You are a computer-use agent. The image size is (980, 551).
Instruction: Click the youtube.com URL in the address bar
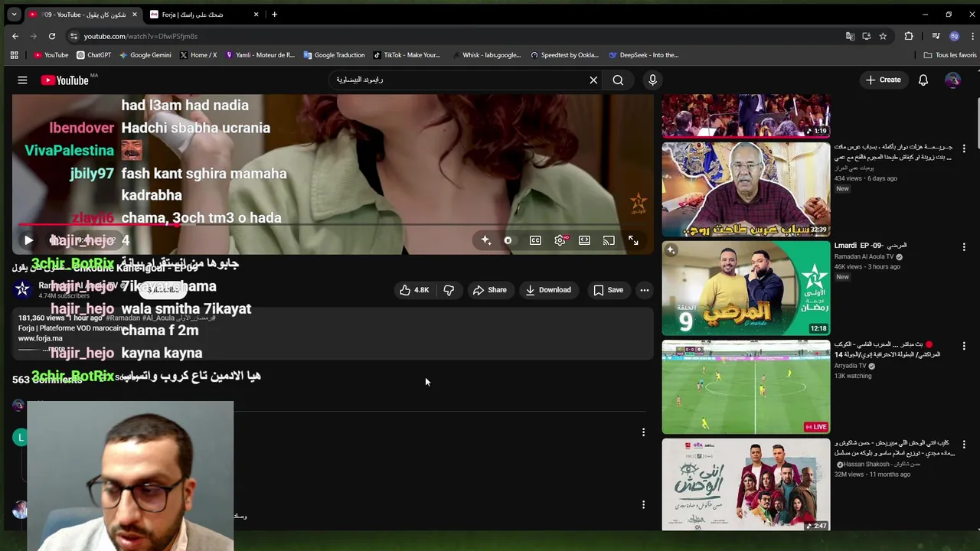pos(140,36)
